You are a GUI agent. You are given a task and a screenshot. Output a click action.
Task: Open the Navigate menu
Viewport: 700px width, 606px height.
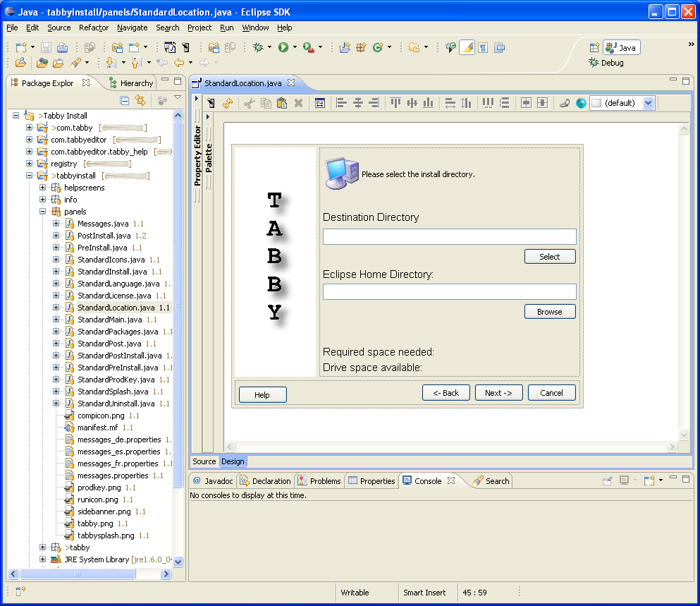132,28
